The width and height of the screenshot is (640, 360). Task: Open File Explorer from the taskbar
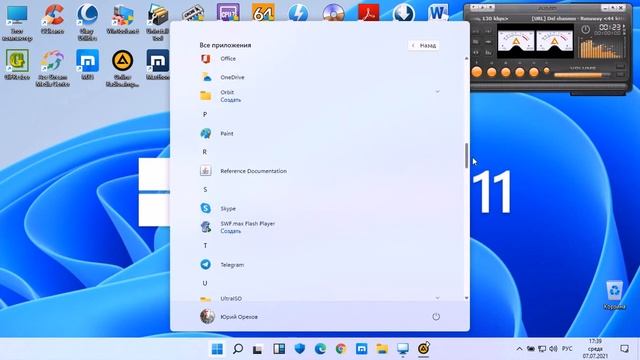382,349
